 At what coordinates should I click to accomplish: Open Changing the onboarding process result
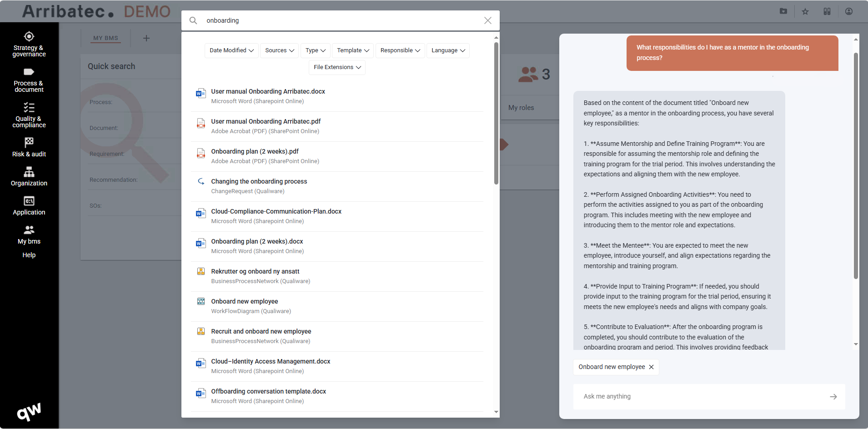[259, 182]
